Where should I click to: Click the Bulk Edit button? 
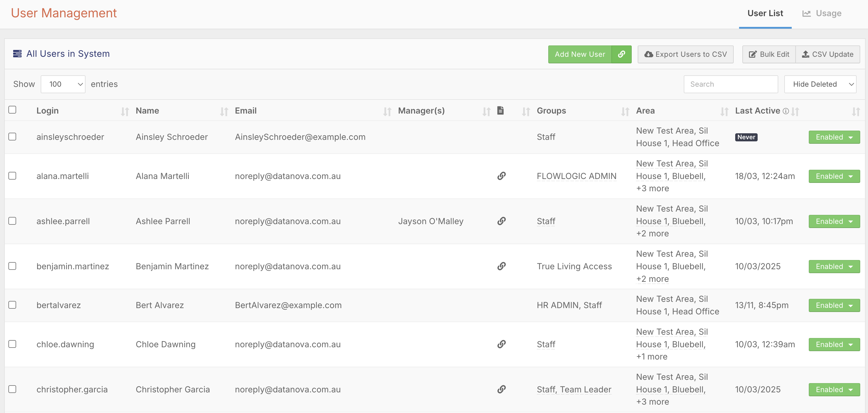769,54
